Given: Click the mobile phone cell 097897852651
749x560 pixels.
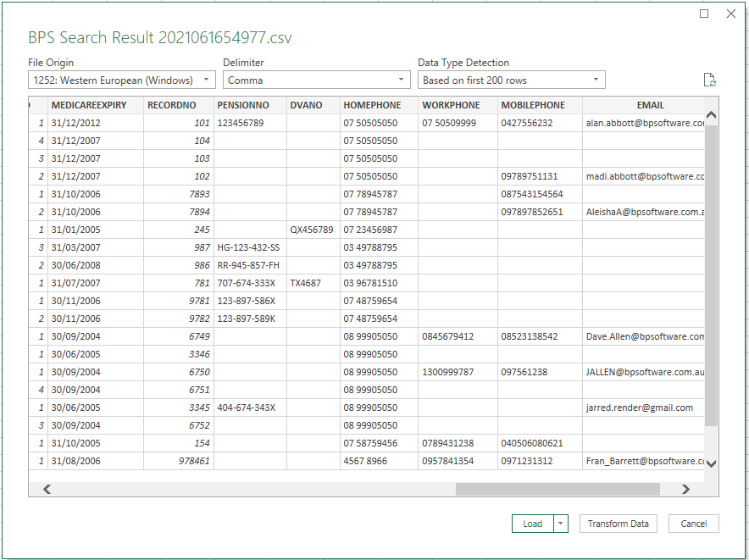Looking at the screenshot, I should click(540, 212).
